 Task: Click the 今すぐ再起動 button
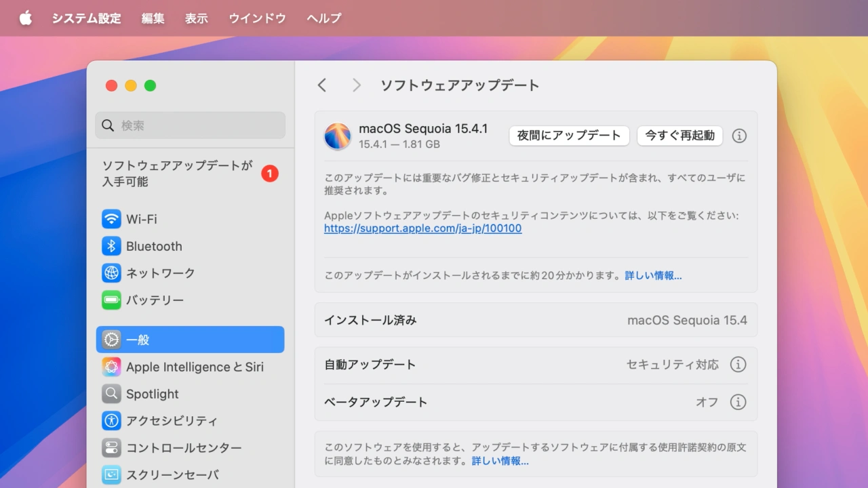pyautogui.click(x=679, y=136)
